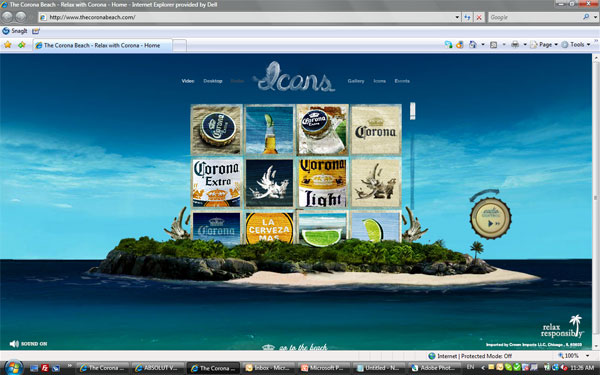Open Favorites Center star icon

8,45
